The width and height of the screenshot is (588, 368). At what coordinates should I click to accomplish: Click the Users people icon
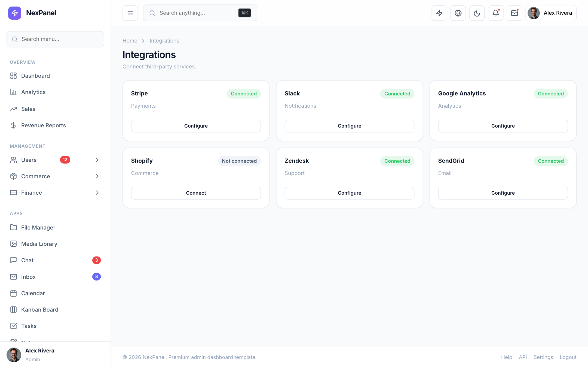[x=14, y=160]
